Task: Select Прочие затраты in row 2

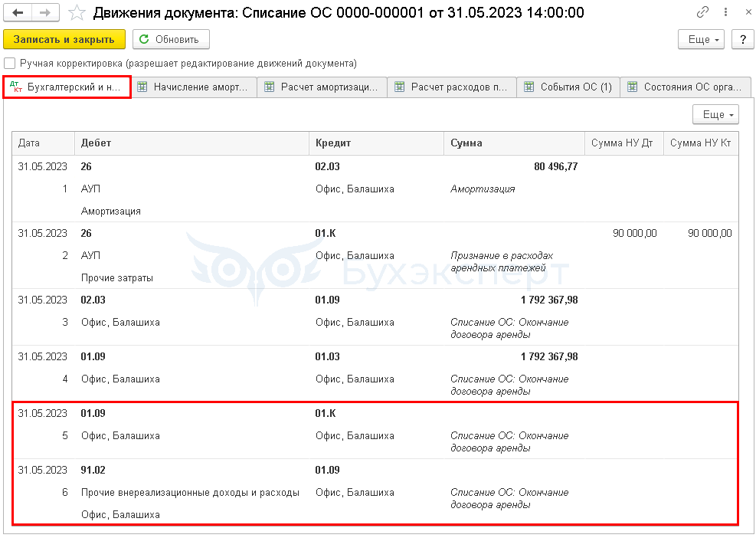Action: click(117, 278)
